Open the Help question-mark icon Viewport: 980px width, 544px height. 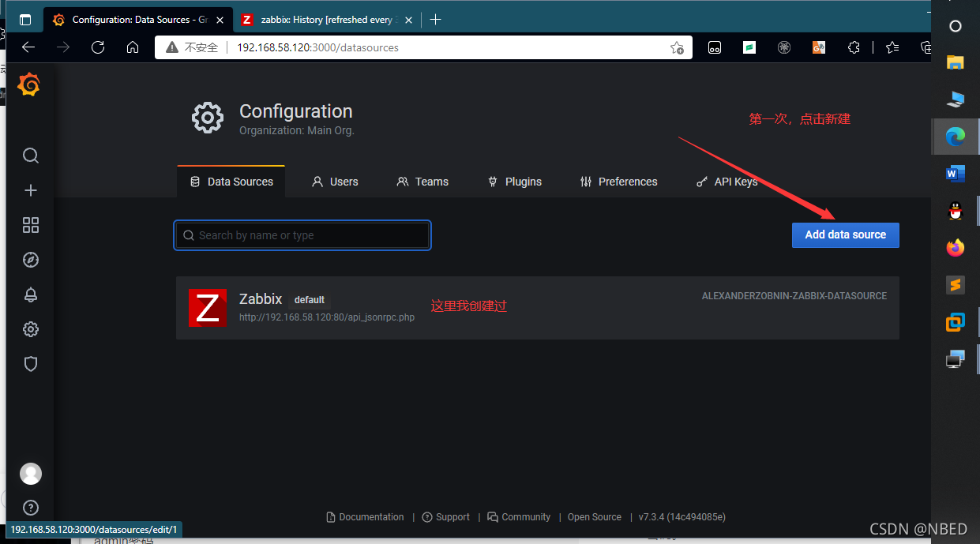coord(31,508)
